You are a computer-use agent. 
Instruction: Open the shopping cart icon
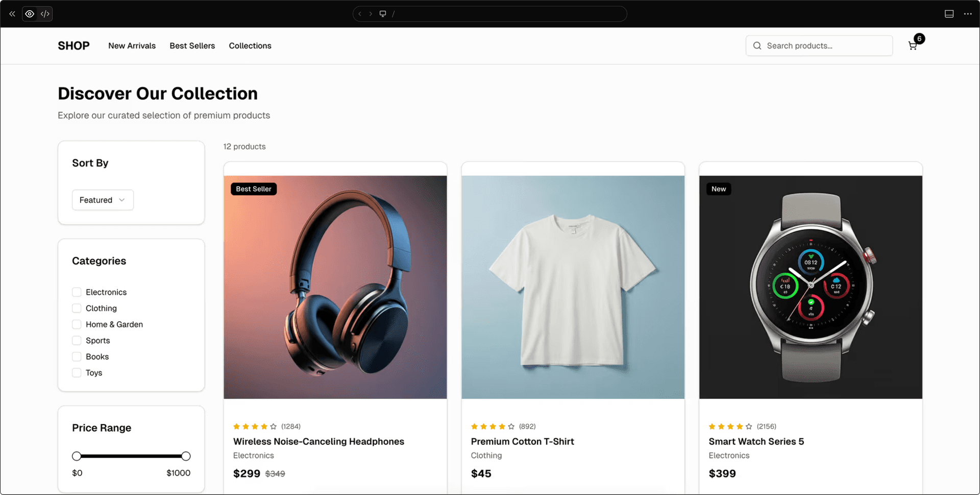pyautogui.click(x=913, y=46)
